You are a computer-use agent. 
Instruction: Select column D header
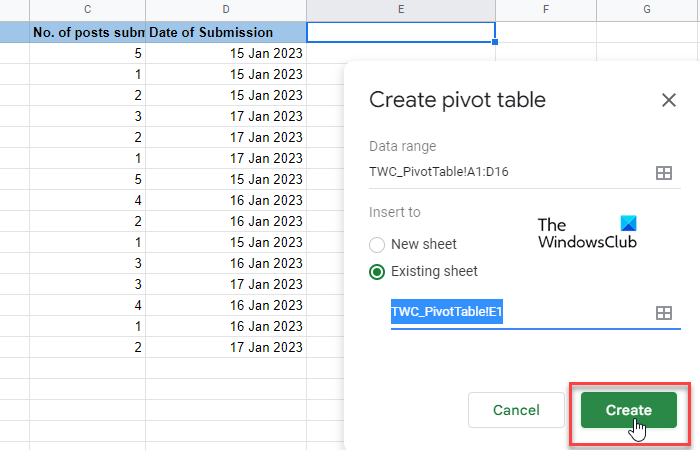226,10
